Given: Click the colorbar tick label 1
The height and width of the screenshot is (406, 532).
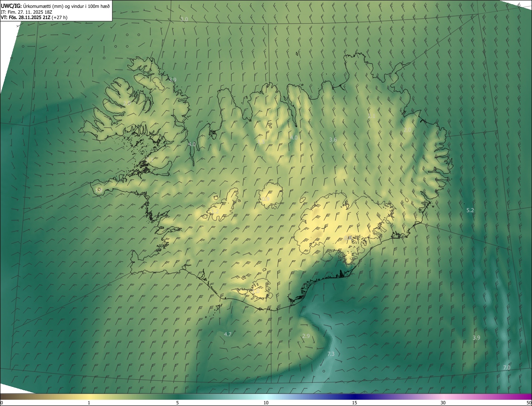Looking at the screenshot, I should tap(89, 403).
